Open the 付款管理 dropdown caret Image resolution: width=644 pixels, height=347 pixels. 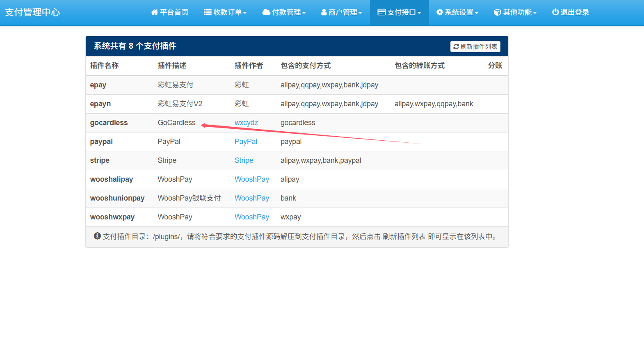click(304, 13)
